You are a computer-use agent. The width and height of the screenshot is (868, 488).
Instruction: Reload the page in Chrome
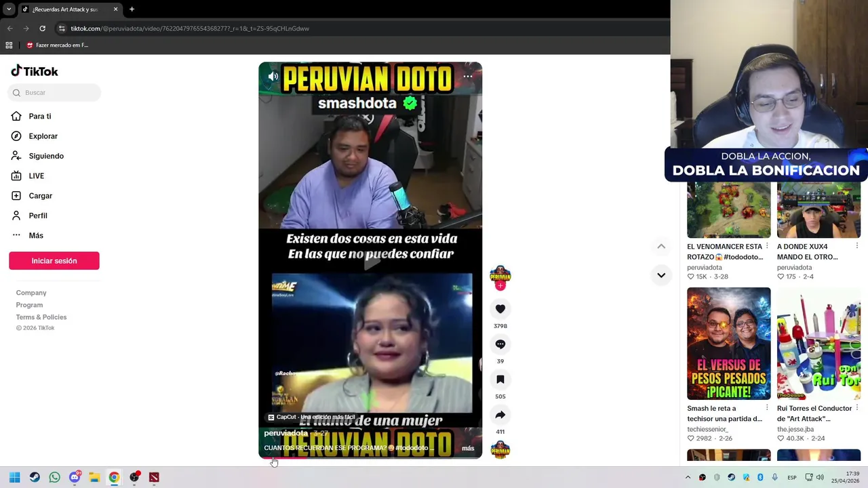[42, 28]
